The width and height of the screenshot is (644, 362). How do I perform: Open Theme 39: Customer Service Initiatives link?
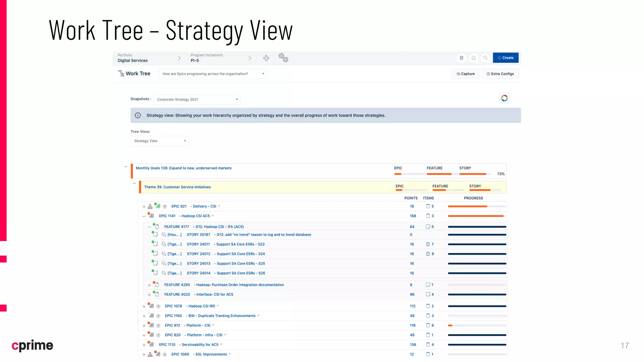click(x=177, y=187)
